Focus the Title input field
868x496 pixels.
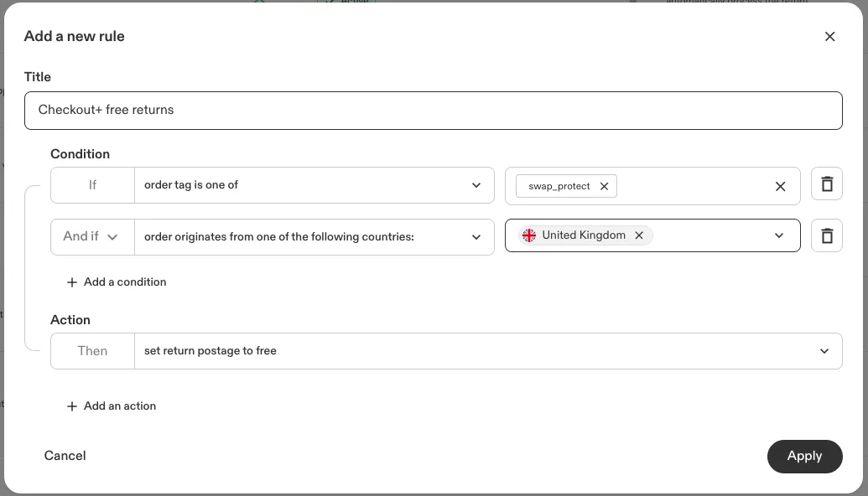tap(433, 111)
